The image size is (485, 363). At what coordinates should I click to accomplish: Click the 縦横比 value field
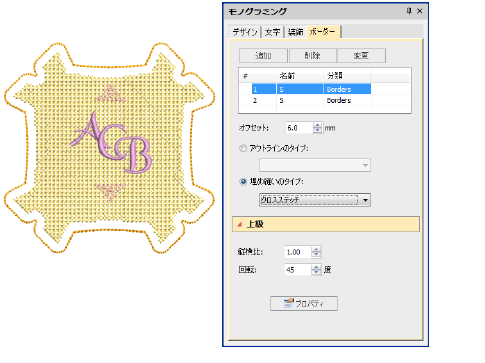coord(298,252)
